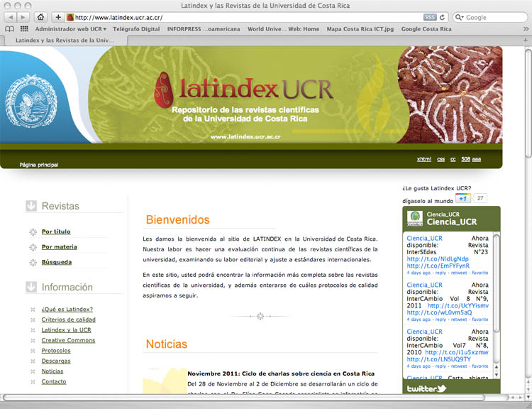The width and height of the screenshot is (532, 409).
Task: Favorite the InterCAmbio Vol7 tweet
Action: point(480,366)
